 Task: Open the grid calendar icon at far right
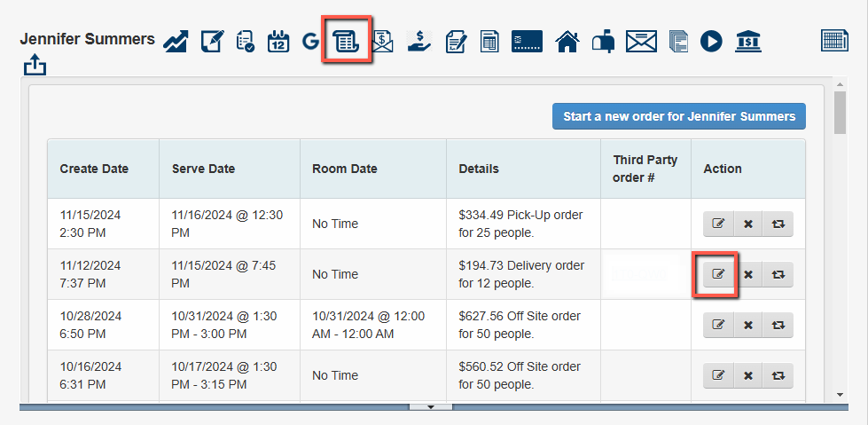tap(835, 41)
